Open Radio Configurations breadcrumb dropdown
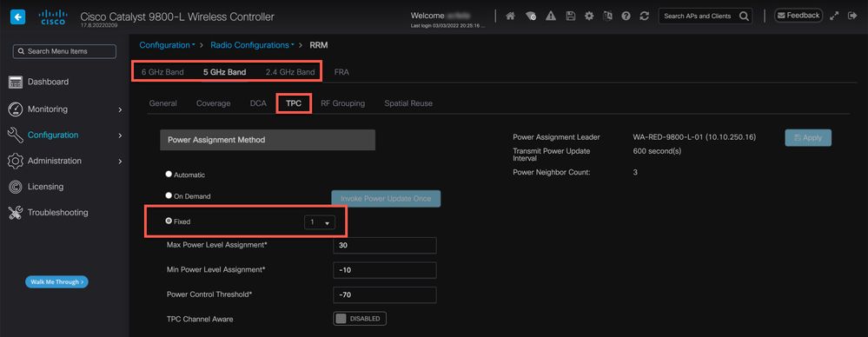This screenshot has height=337, width=868. pyautogui.click(x=251, y=45)
